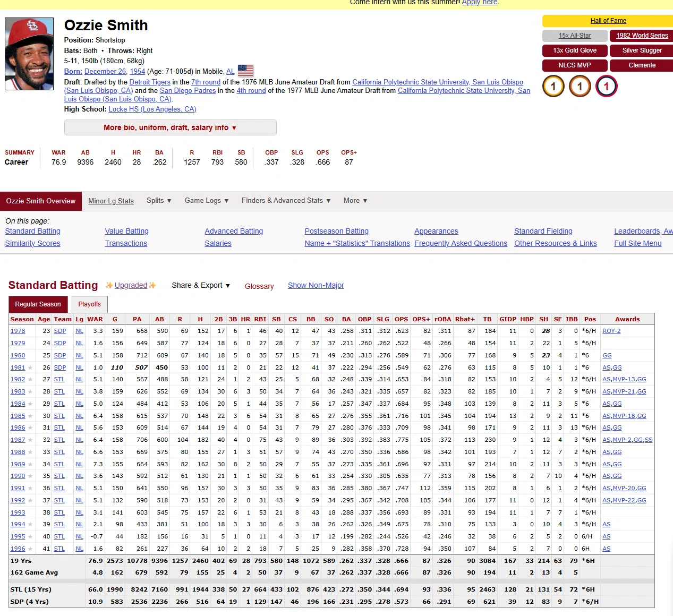The image size is (673, 616).
Task: Click the 13x Gold Glove badge
Action: (x=575, y=50)
